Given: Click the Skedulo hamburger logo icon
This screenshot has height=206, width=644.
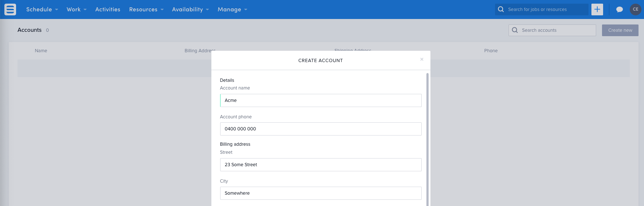Looking at the screenshot, I should 10,9.
